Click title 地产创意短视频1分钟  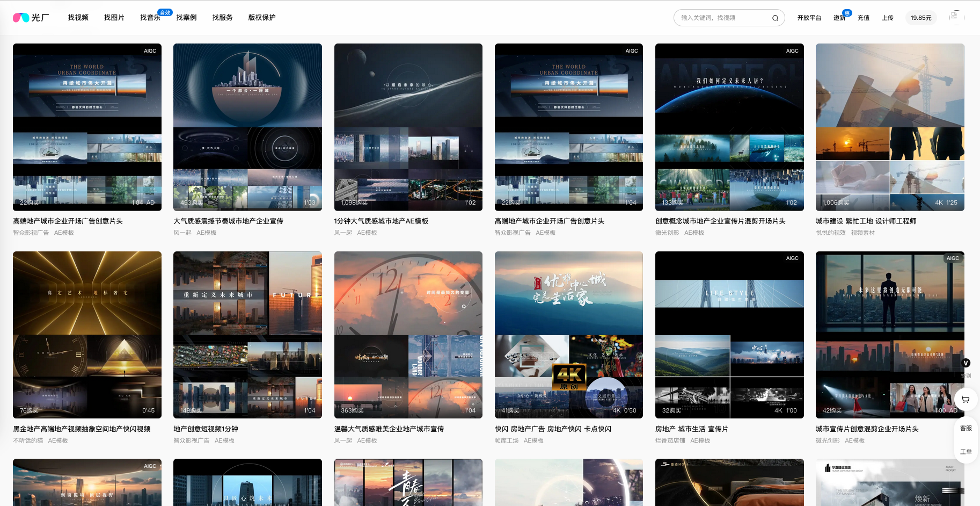[x=206, y=429]
